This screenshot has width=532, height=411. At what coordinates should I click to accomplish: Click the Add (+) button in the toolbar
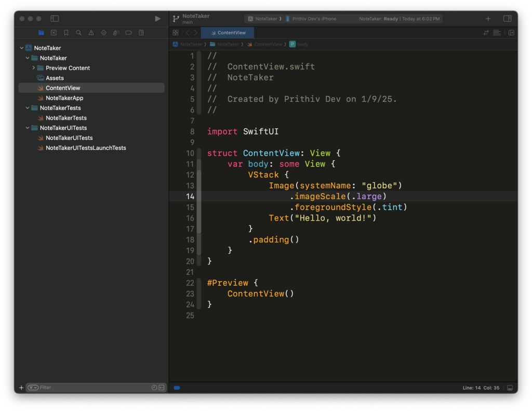488,18
